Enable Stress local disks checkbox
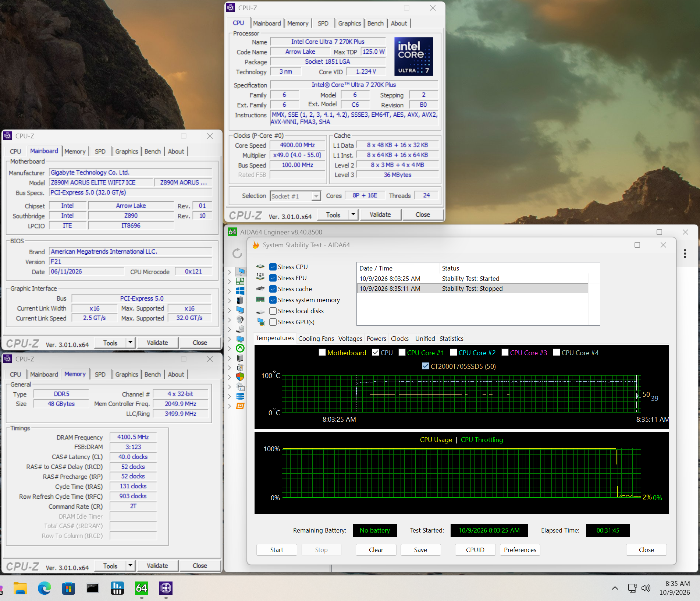 click(273, 311)
